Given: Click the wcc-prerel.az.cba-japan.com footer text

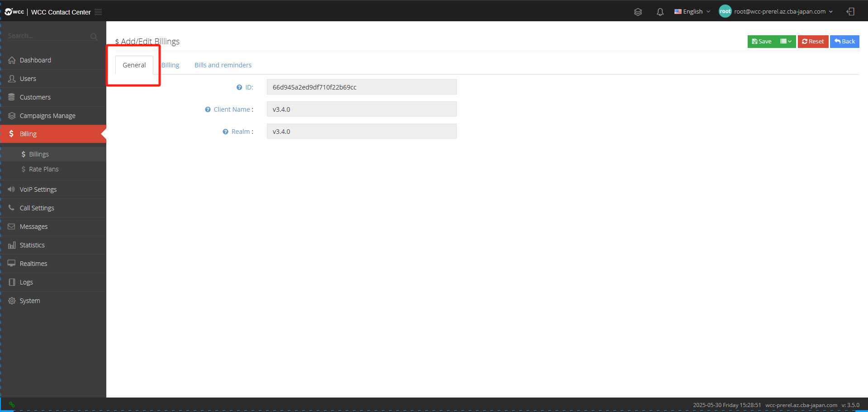Looking at the screenshot, I should [x=801, y=405].
